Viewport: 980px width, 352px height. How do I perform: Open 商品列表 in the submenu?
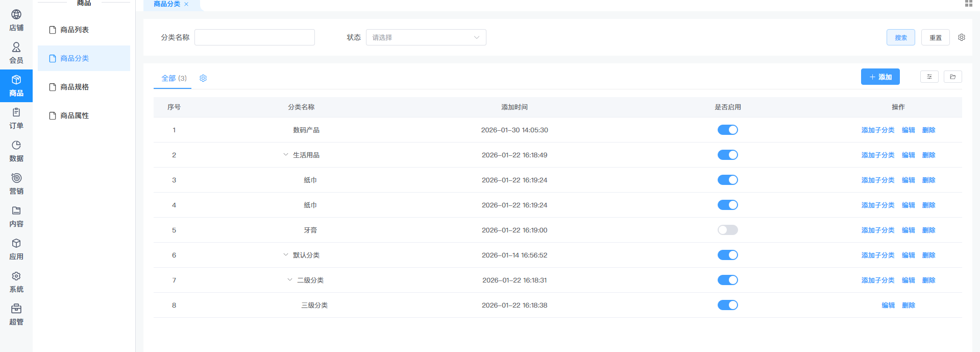84,30
